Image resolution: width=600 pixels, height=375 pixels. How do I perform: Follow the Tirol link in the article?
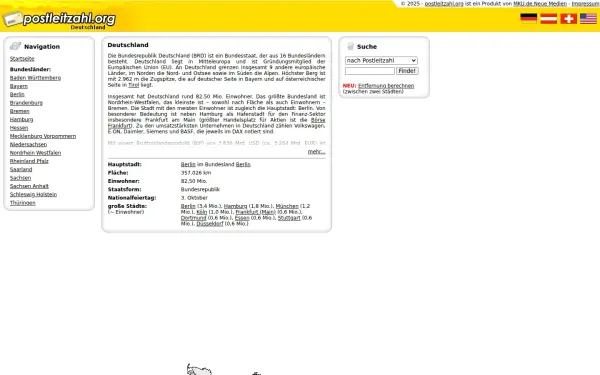(x=134, y=85)
